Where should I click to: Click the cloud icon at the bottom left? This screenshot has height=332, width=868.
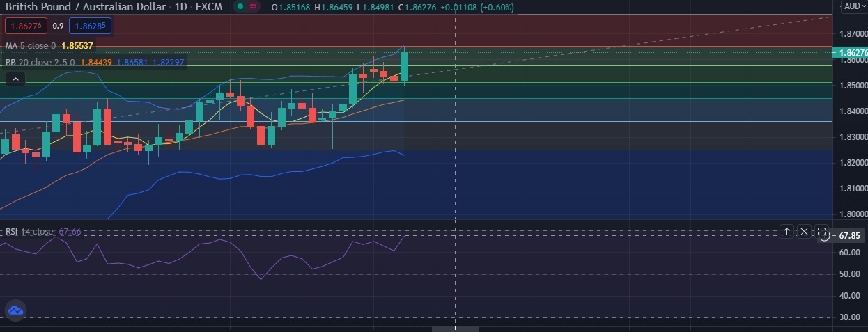[15, 310]
